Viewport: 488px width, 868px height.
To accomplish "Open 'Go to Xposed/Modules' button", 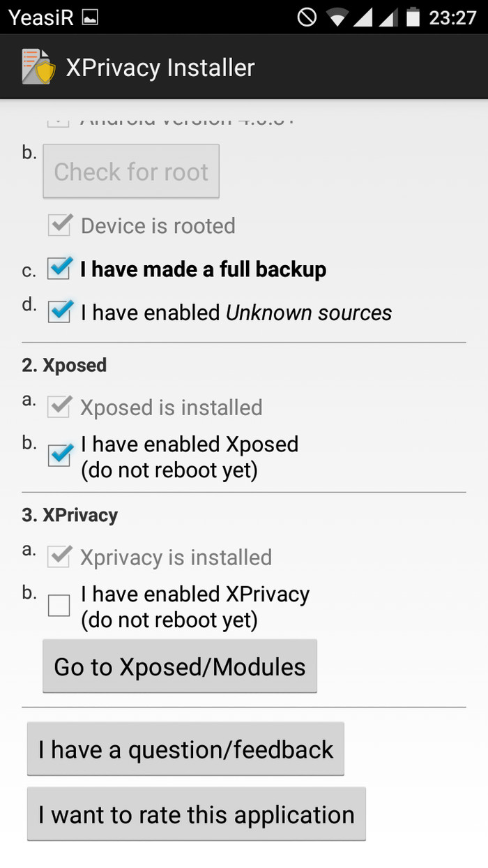I will (x=180, y=666).
